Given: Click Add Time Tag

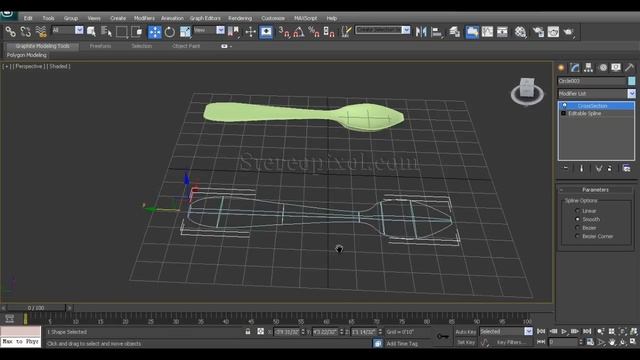Looking at the screenshot, I should pyautogui.click(x=402, y=344).
